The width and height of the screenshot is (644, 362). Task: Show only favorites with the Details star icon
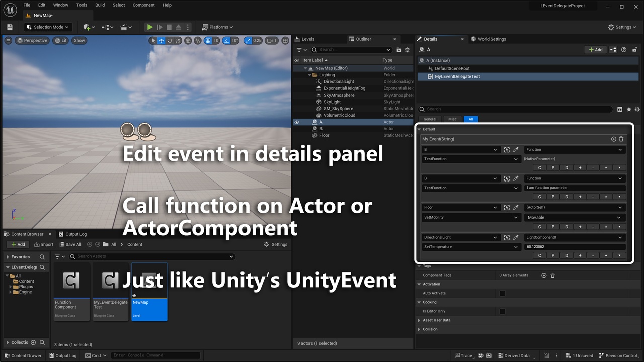(629, 109)
